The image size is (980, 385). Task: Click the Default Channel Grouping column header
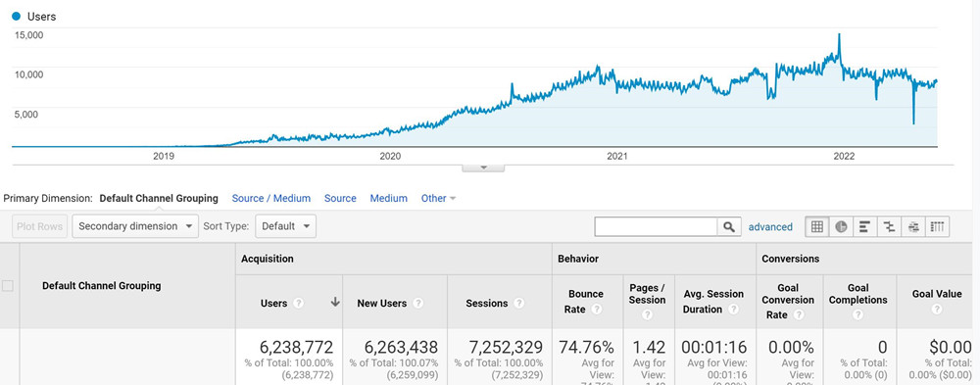point(101,286)
